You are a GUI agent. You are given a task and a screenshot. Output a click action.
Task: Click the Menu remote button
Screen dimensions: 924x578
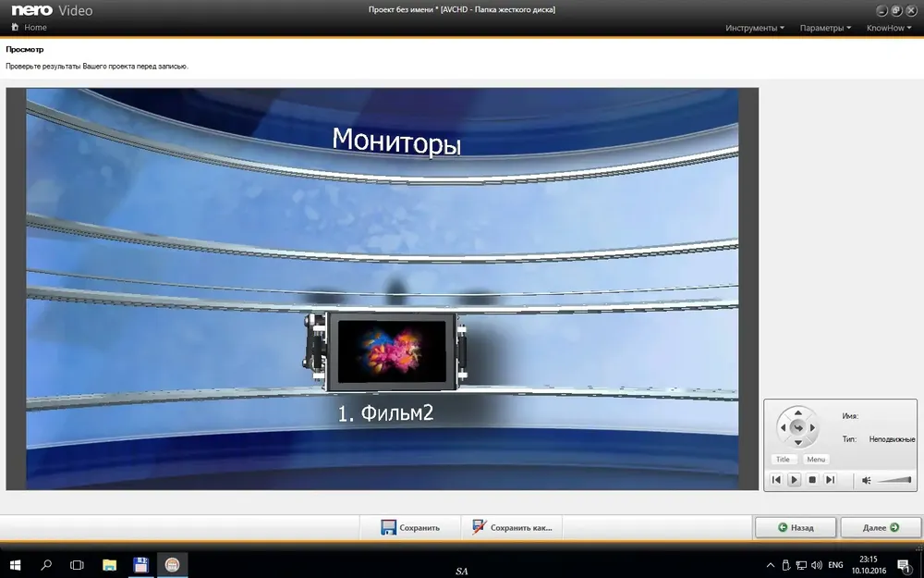coord(816,459)
